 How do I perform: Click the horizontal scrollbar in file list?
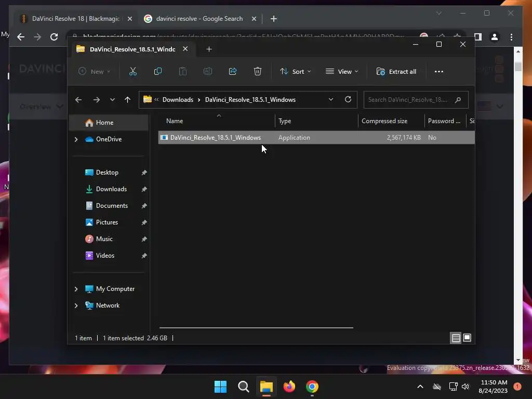click(256, 328)
